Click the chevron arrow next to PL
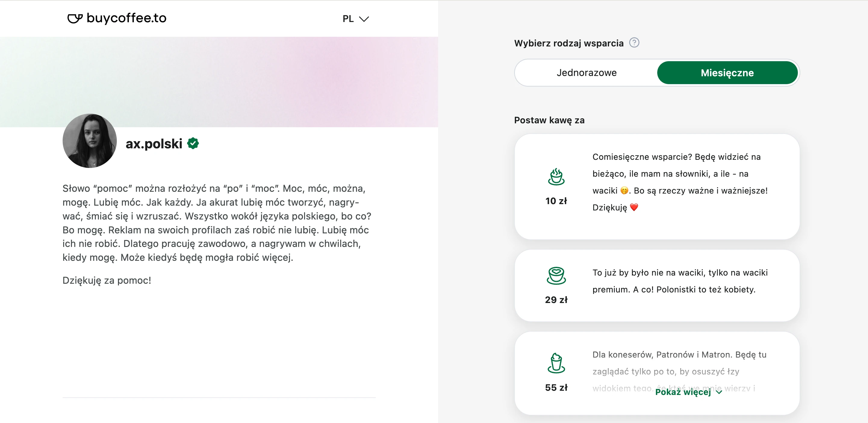This screenshot has height=423, width=868. click(x=364, y=19)
